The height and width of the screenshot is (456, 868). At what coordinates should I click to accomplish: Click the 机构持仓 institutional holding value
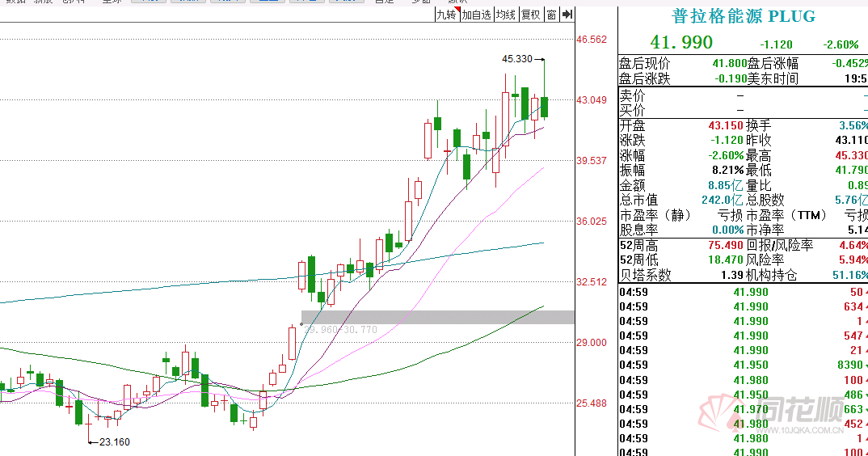tap(849, 276)
